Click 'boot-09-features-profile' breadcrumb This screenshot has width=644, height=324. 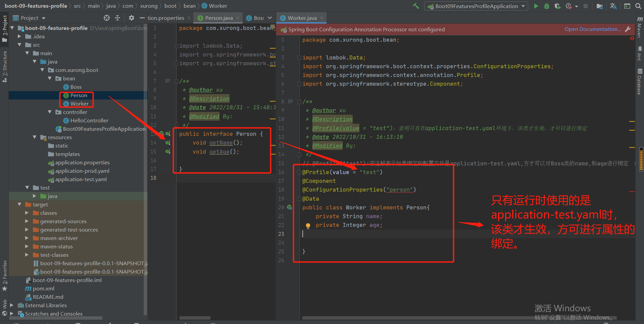click(x=36, y=6)
